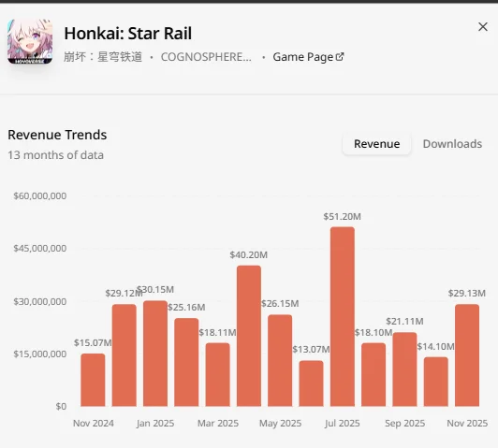Screen dimensions: 498x448
Task: Click the bar labeled $29.12M
Action: coord(124,355)
